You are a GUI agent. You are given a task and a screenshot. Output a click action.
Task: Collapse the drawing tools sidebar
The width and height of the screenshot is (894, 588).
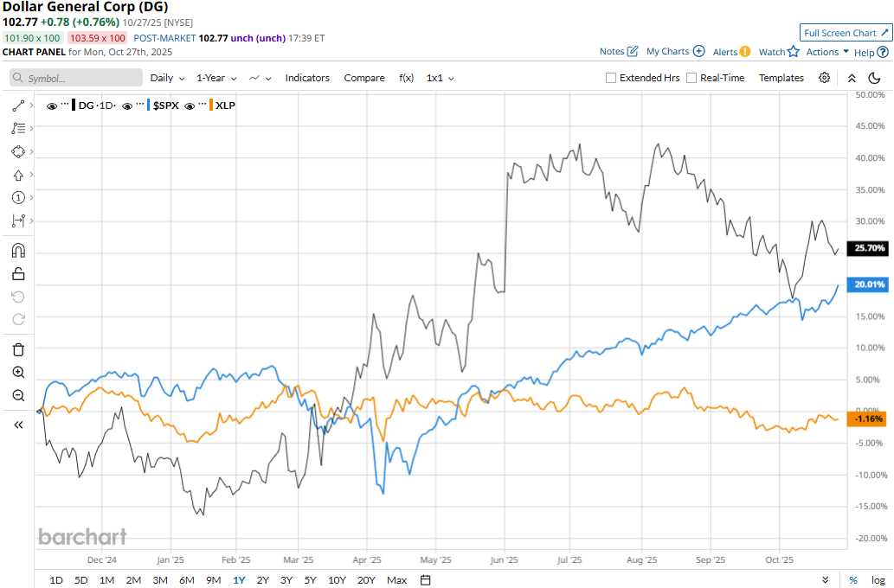pyautogui.click(x=18, y=425)
